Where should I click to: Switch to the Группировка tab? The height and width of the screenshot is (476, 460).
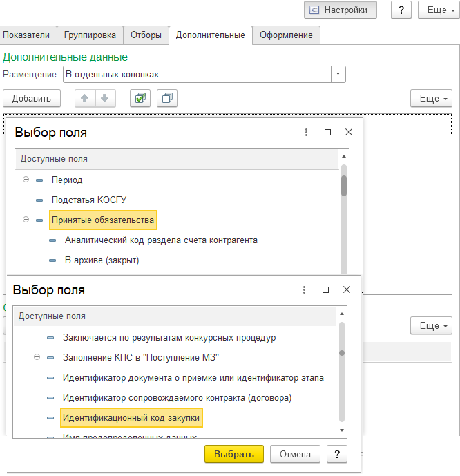(x=90, y=35)
